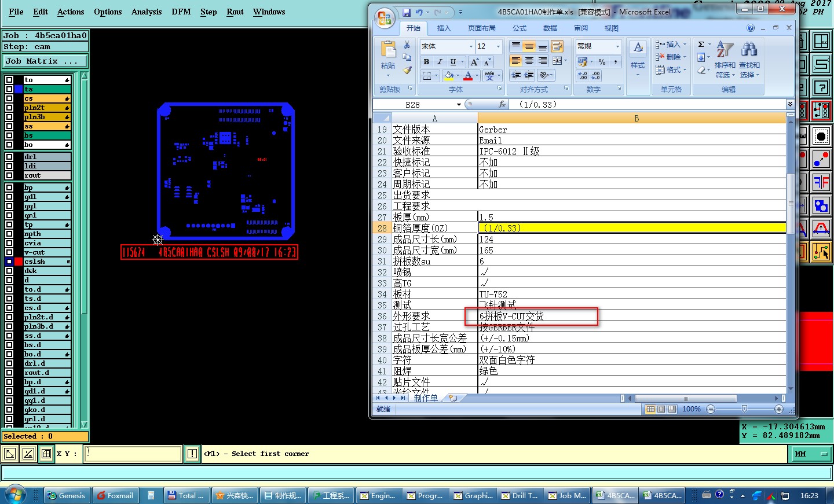This screenshot has height=504, width=834.
Task: Click the Percent Style icon
Action: coord(602,61)
